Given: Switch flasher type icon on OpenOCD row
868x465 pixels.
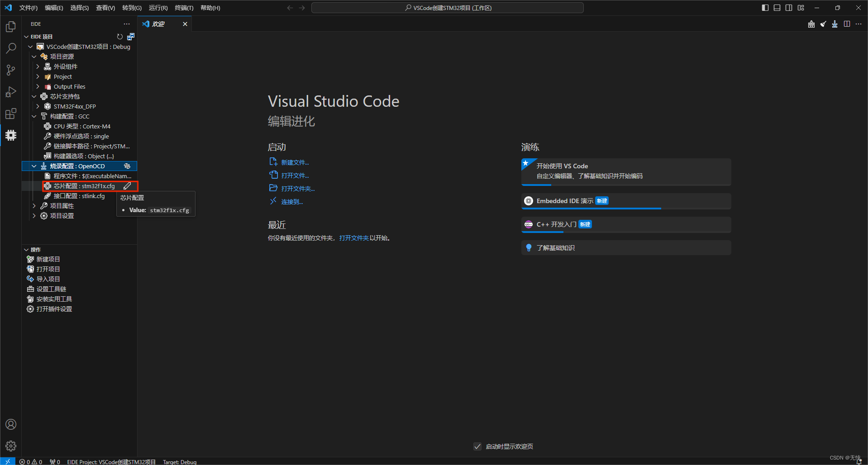Looking at the screenshot, I should (127, 166).
